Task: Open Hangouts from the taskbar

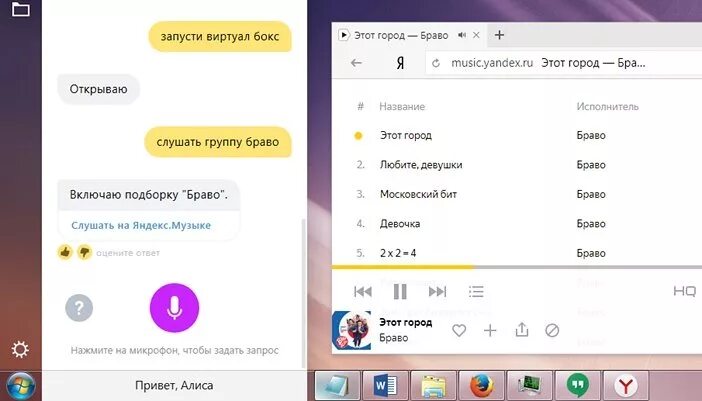Action: pyautogui.click(x=578, y=385)
